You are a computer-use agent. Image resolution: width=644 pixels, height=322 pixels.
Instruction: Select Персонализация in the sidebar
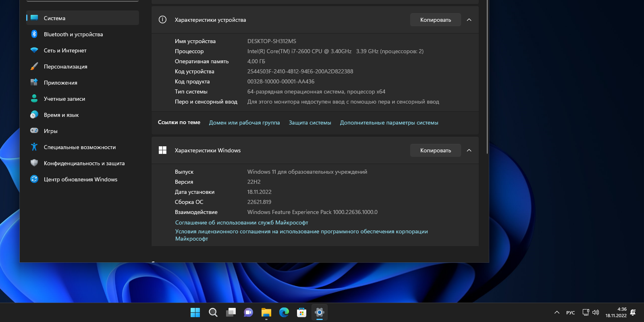83,66
